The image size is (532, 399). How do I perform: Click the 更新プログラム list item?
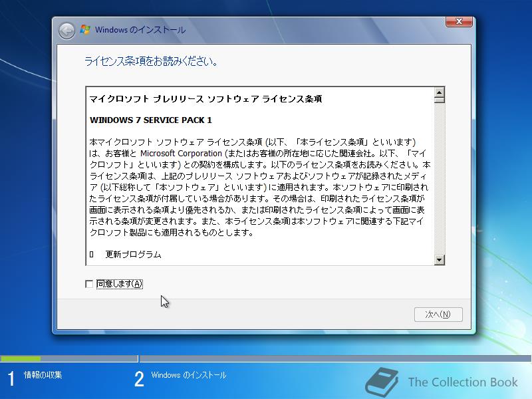[x=133, y=255]
